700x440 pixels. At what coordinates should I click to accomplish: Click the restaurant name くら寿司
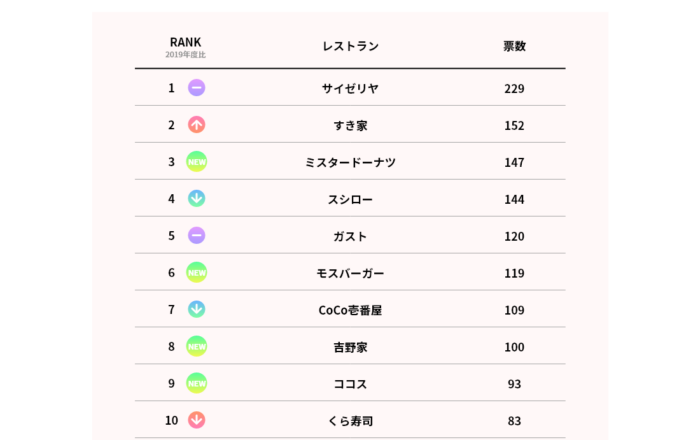pos(350,421)
